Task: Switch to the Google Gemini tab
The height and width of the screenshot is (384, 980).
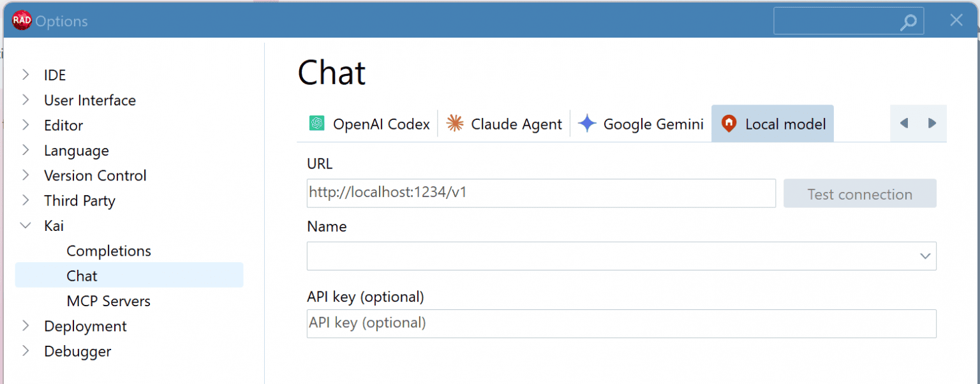Action: pos(641,124)
